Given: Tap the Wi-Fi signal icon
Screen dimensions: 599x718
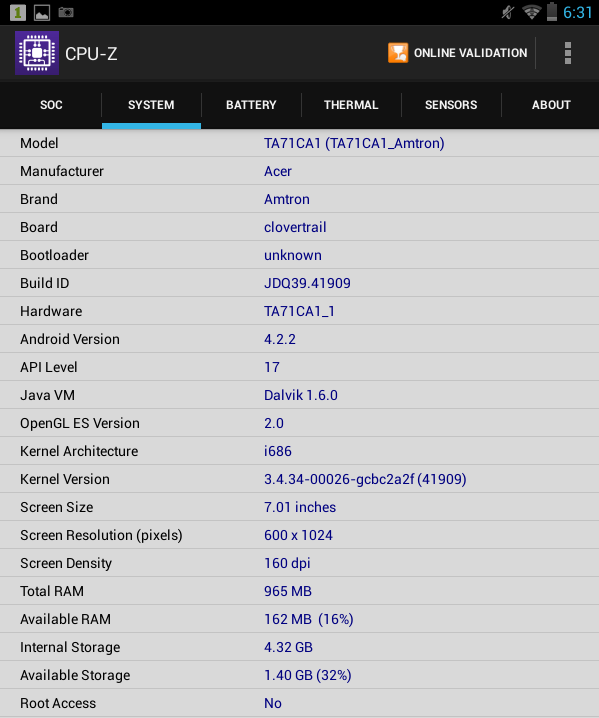Looking at the screenshot, I should 532,12.
